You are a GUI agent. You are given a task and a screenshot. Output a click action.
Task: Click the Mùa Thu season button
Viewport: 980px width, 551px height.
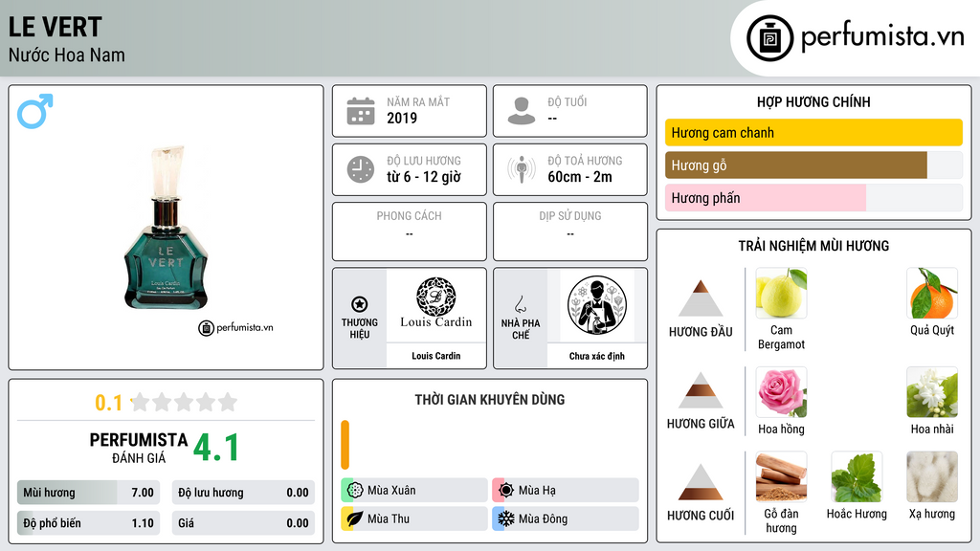pos(414,518)
